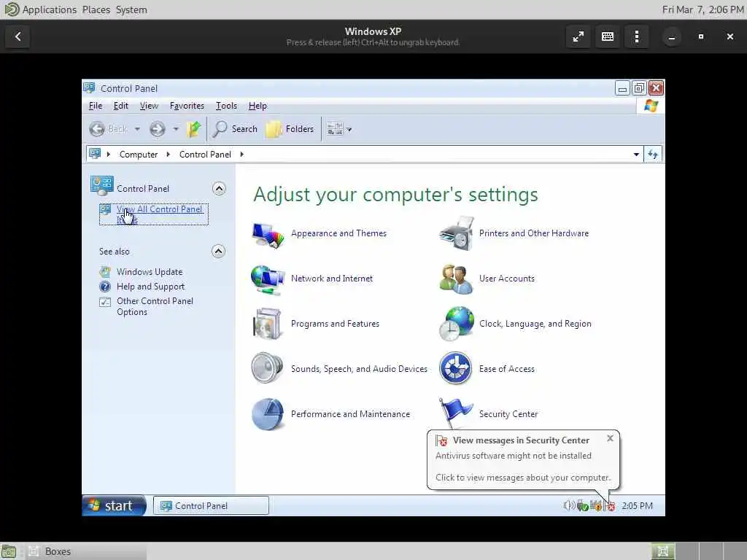Open the System menu in top panel

[131, 9]
